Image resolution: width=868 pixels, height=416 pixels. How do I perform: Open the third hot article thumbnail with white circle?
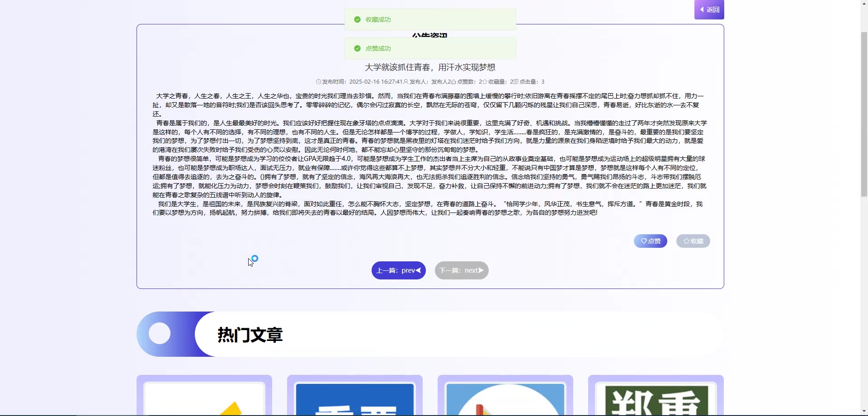coord(505,399)
